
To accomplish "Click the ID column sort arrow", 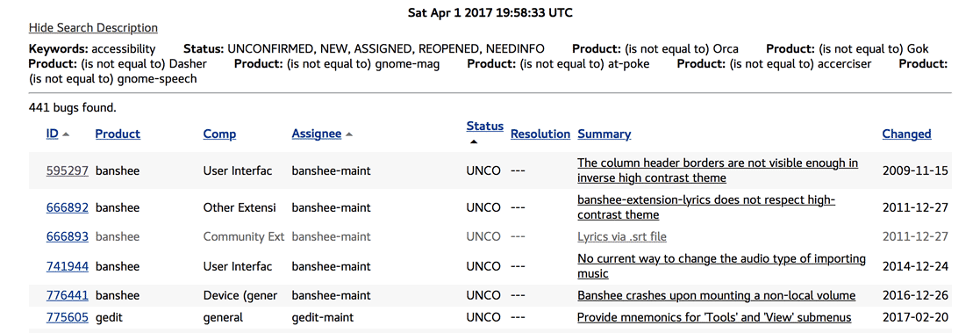I will pos(67,134).
